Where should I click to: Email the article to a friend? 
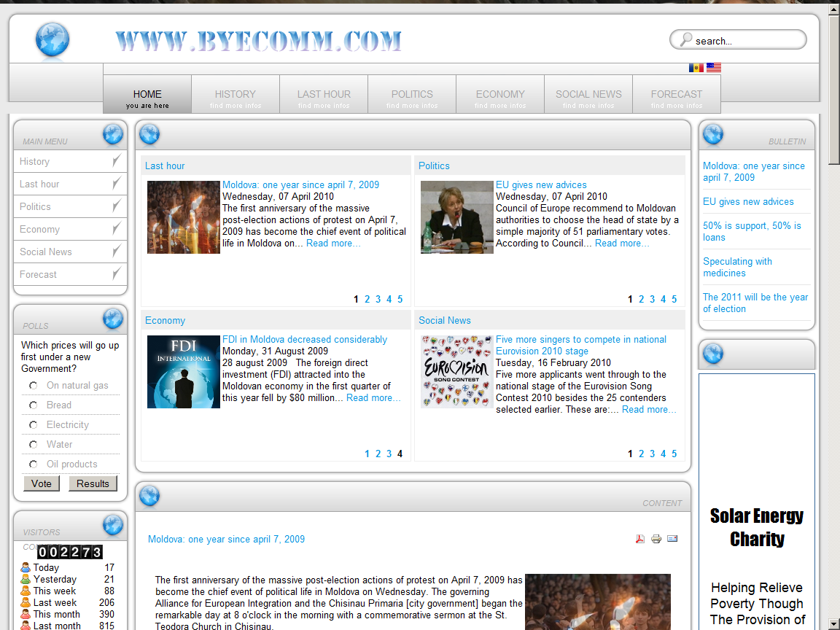coord(672,538)
